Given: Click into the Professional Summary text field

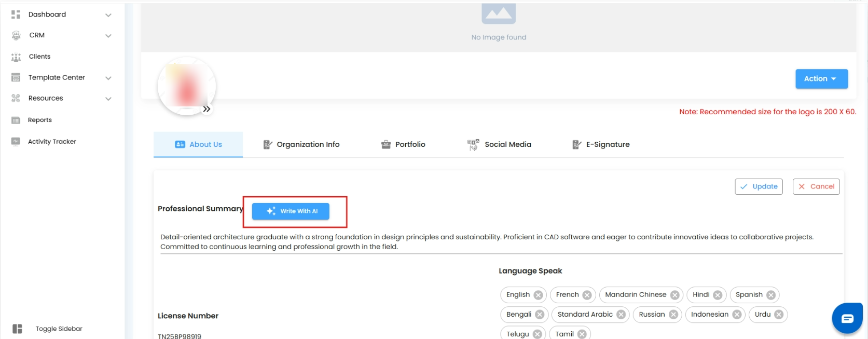Looking at the screenshot, I should pos(486,242).
